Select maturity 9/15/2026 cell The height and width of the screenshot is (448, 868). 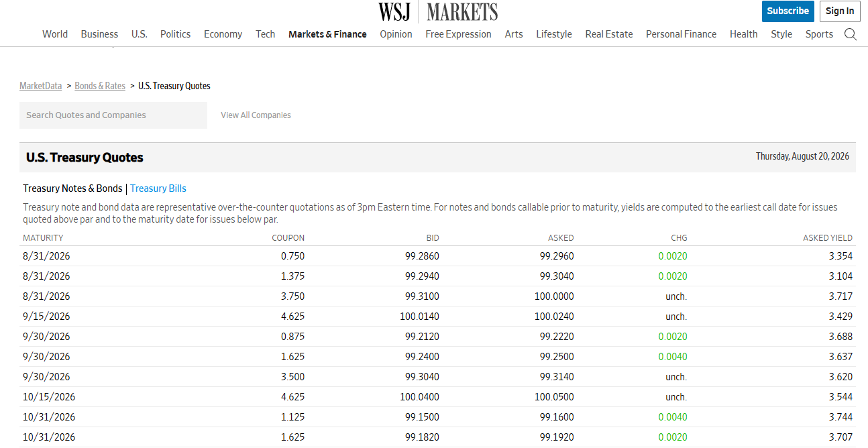[x=46, y=317]
